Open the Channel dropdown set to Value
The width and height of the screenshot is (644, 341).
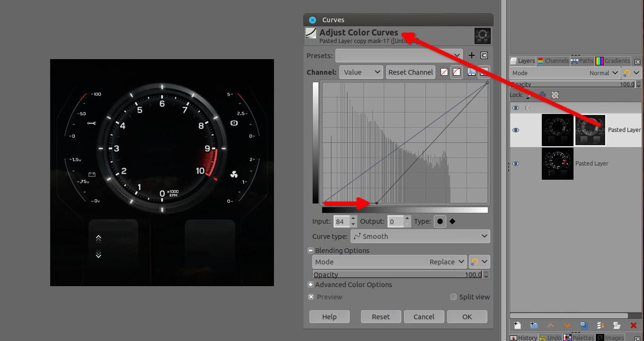[x=361, y=72]
